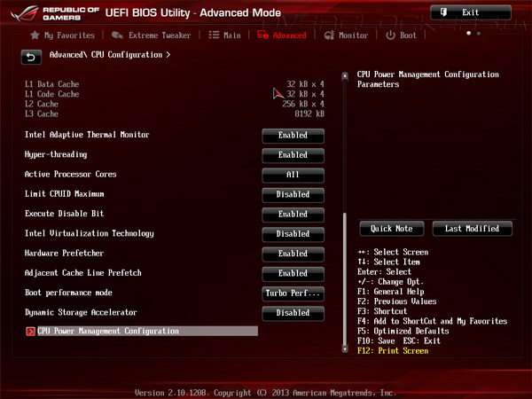Viewport: 532px width, 399px height.
Task: Click the first page indicator dot
Action: (x=468, y=34)
